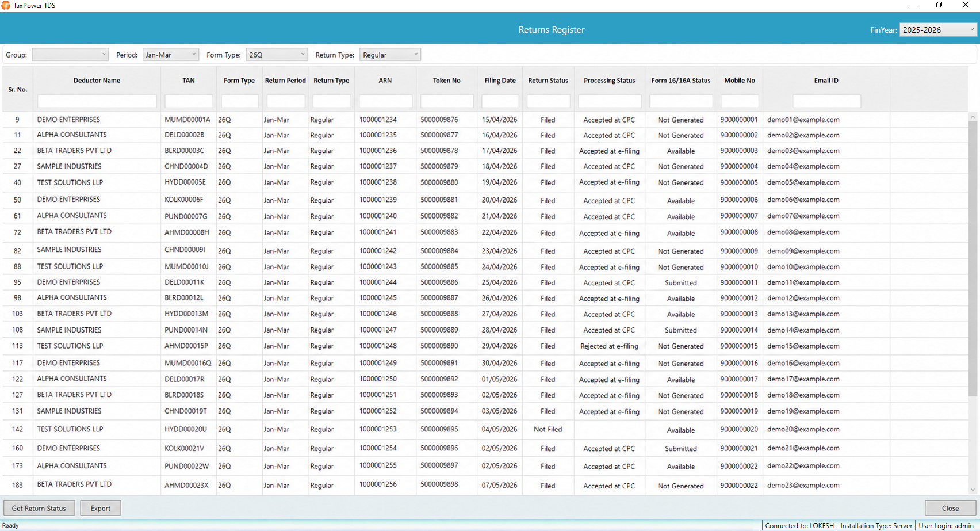The width and height of the screenshot is (980, 531).
Task: Click TAN KOLK00021V
Action: (185, 448)
